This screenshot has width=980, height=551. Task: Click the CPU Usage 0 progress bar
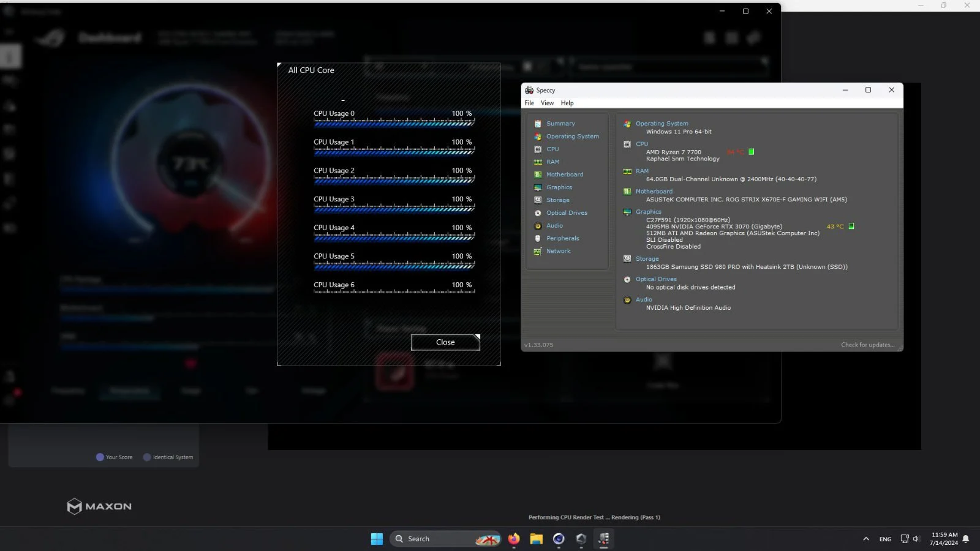pyautogui.click(x=394, y=124)
